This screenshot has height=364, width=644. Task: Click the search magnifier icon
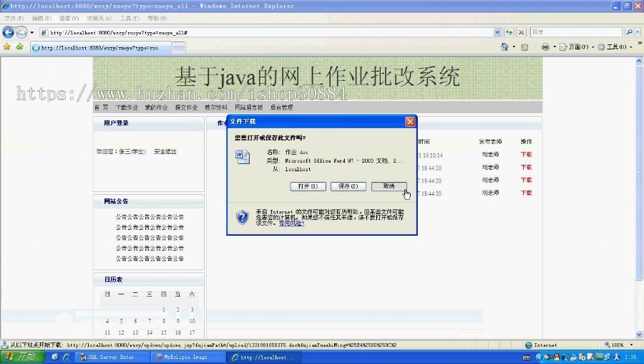click(629, 32)
